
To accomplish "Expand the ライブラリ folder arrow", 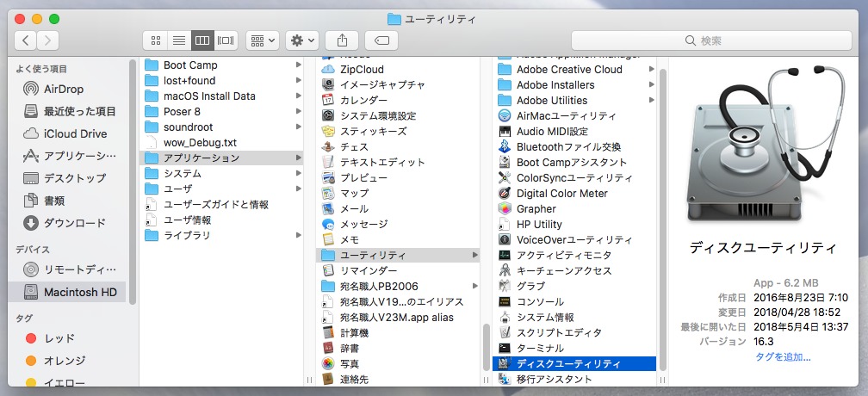I will pos(298,235).
